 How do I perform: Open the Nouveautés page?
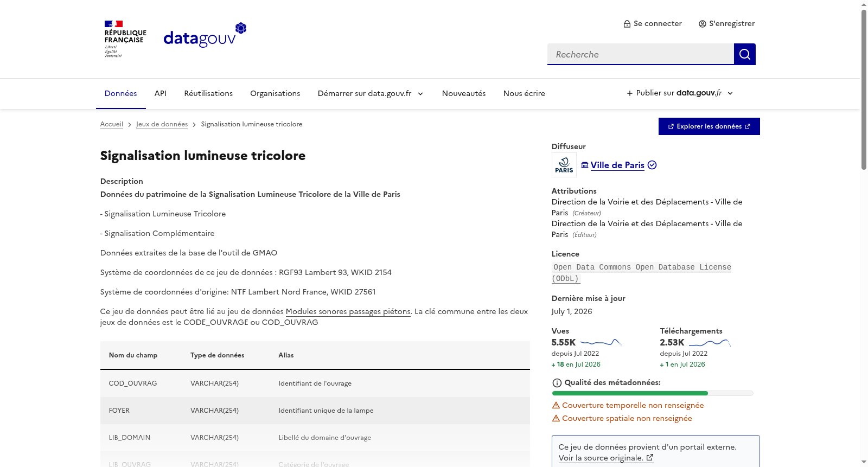(464, 93)
